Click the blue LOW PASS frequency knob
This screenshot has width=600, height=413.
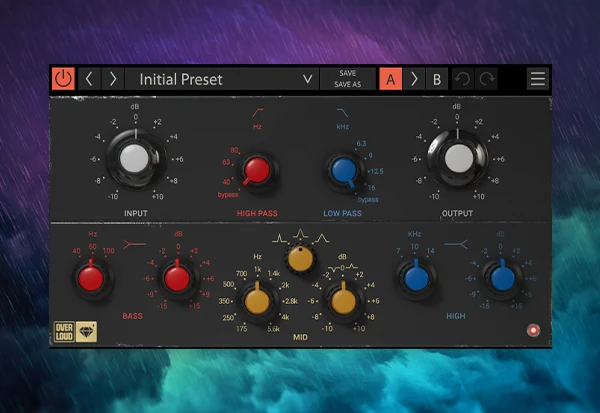[344, 170]
